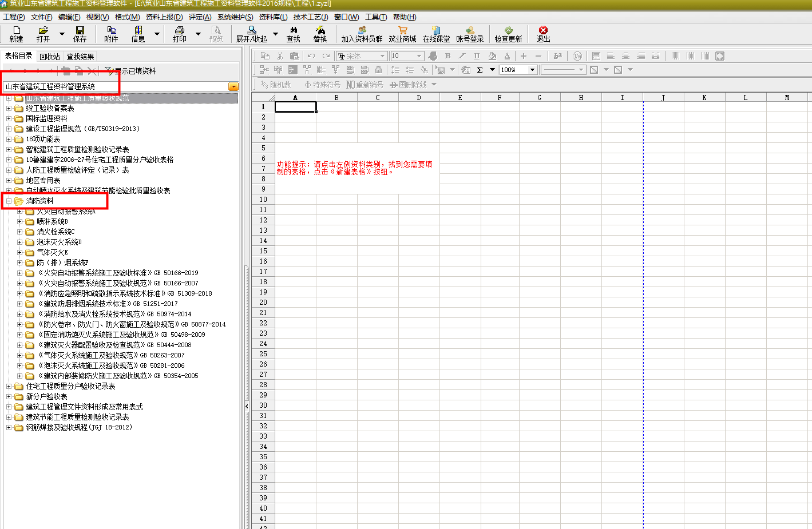The image size is (812, 529).
Task: Open the 100% zoom dropdown
Action: (532, 70)
